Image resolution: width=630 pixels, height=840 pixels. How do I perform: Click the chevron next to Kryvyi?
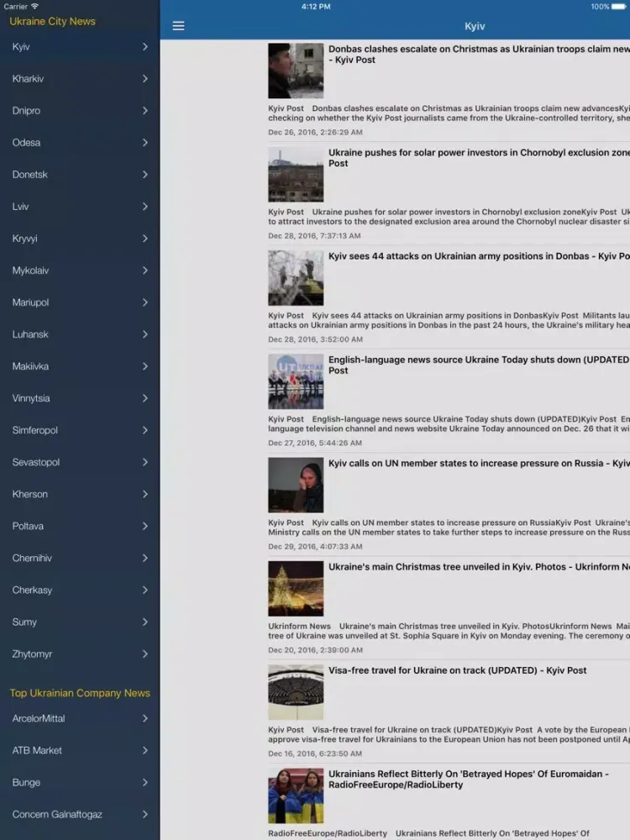pos(145,239)
